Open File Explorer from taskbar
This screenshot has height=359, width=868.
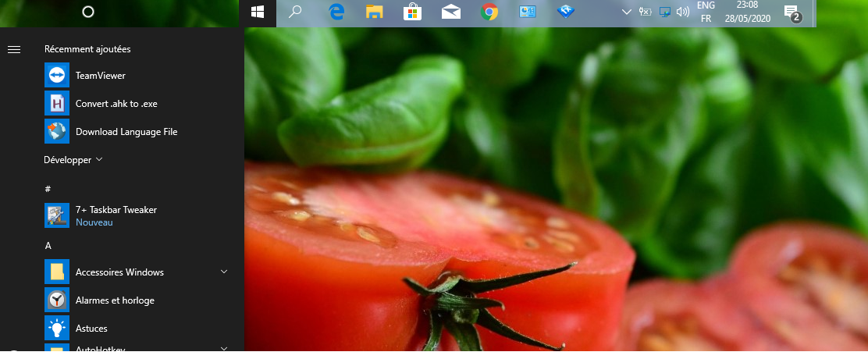pyautogui.click(x=375, y=12)
